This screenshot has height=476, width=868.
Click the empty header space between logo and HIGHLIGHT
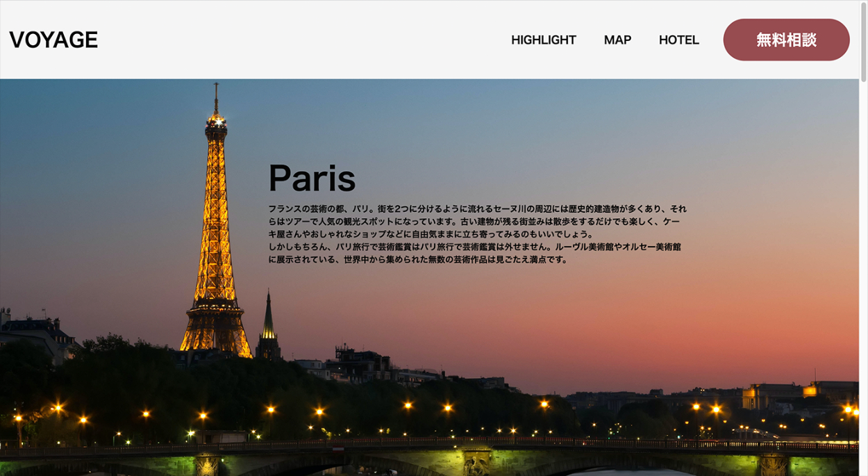pyautogui.click(x=299, y=40)
